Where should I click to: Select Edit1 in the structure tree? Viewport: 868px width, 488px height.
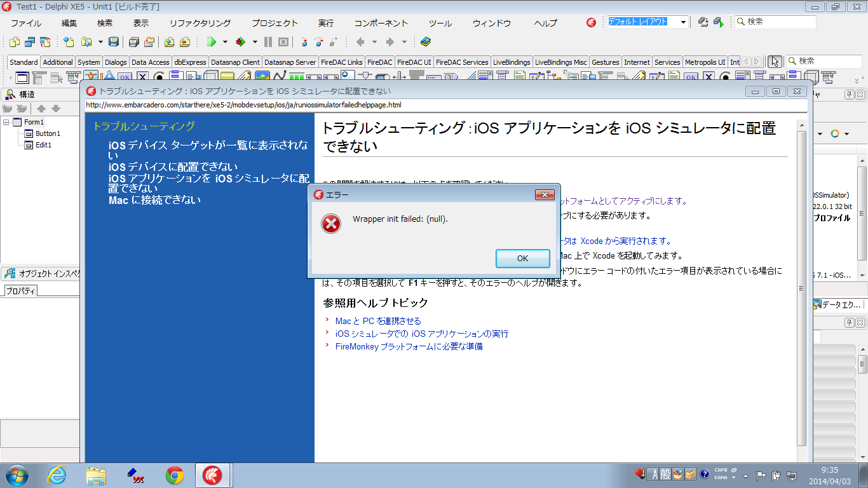pos(43,145)
